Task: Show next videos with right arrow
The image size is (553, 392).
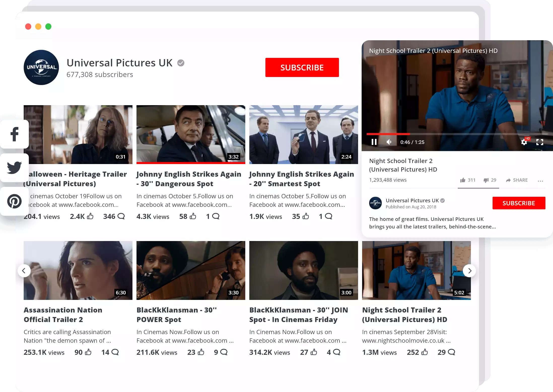Action: 469,271
